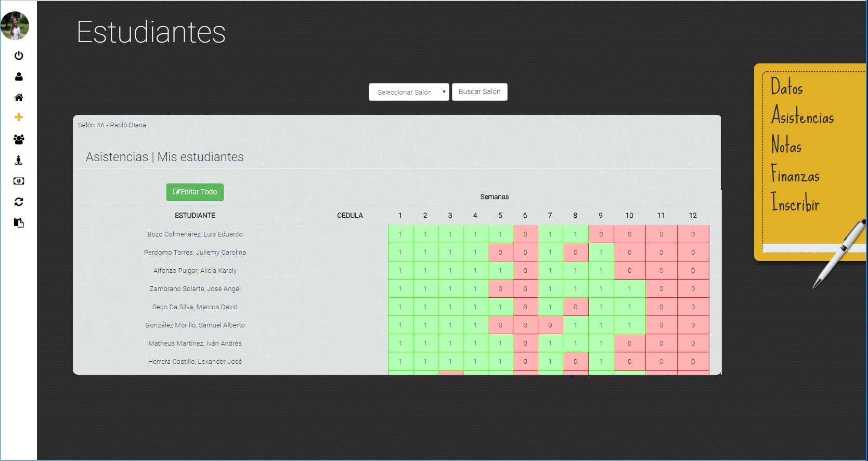Toggle week 6 attendance for Bozo Colmenárez
This screenshot has width=868, height=461.
coord(525,234)
